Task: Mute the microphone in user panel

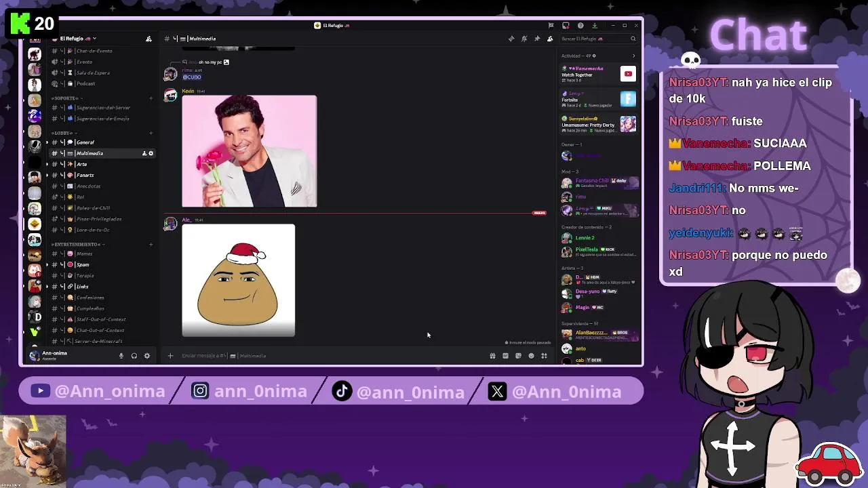Action: coord(121,356)
